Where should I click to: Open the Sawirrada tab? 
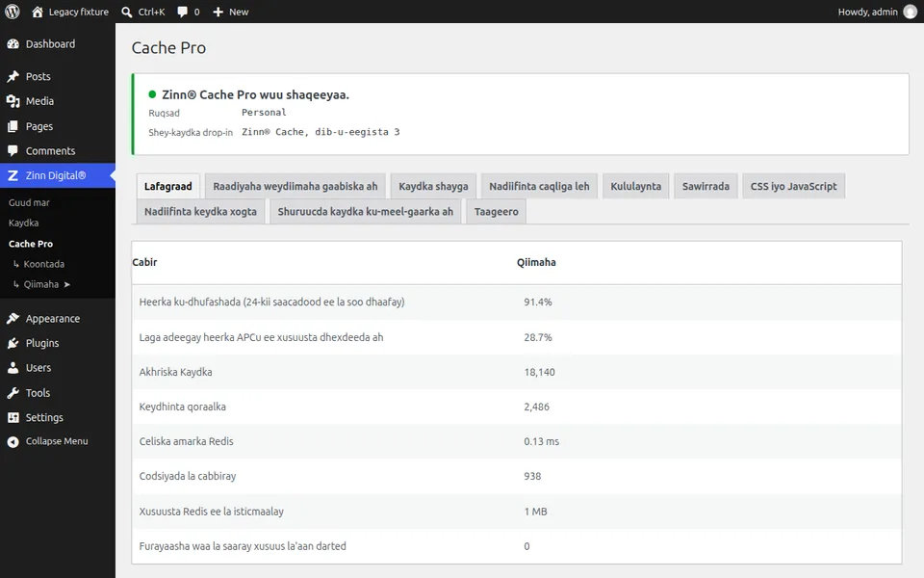706,186
